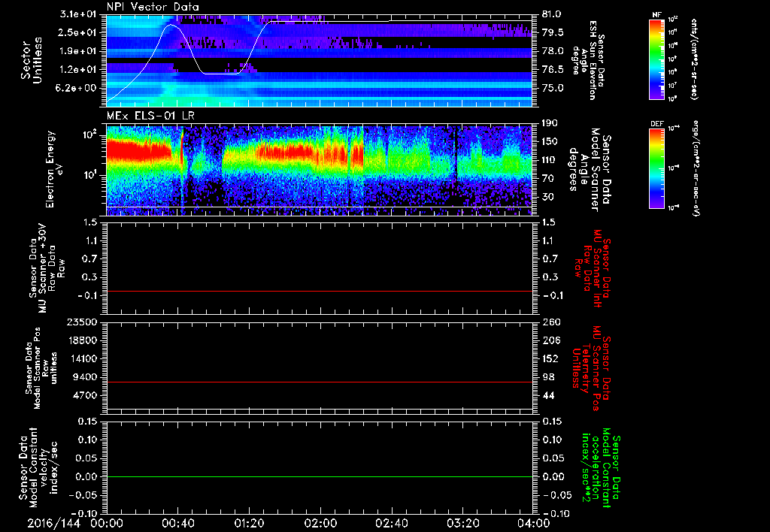Click the NF flux color bar
Image resolution: width=770 pixels, height=532 pixels.
click(657, 59)
